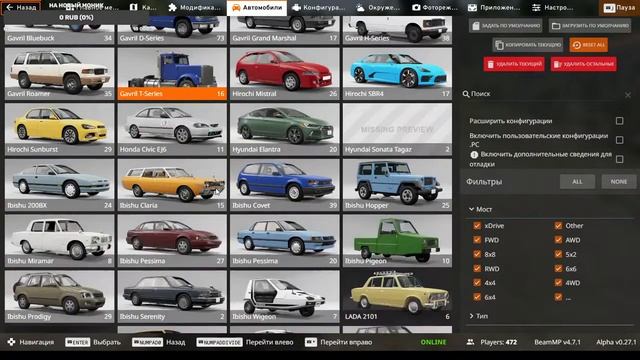Viewport: 640px width, 360px height.
Task: Select all filters with ALL button
Action: coord(577,182)
